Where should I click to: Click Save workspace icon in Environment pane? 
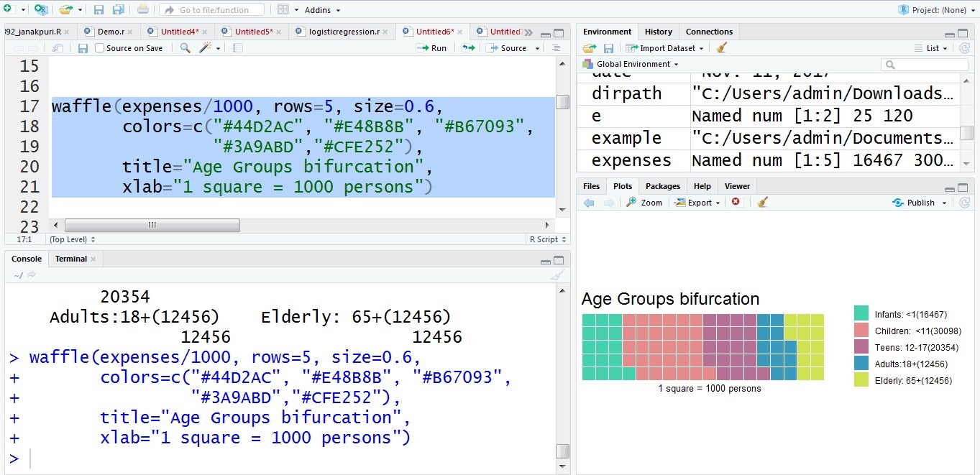pyautogui.click(x=608, y=48)
